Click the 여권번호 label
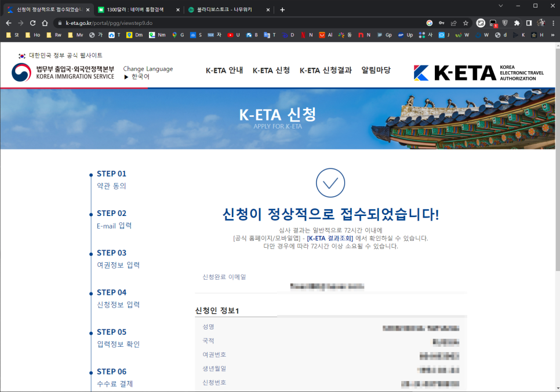This screenshot has width=560, height=392. [x=214, y=354]
